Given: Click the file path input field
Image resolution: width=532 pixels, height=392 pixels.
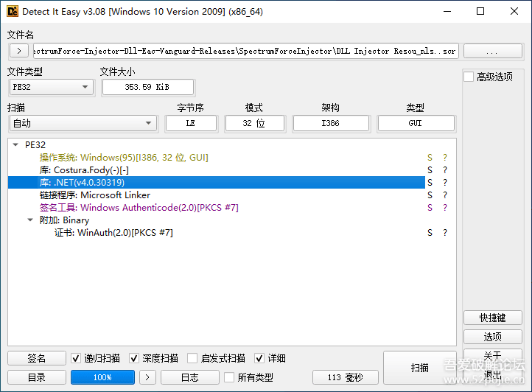Looking at the screenshot, I should coord(246,51).
